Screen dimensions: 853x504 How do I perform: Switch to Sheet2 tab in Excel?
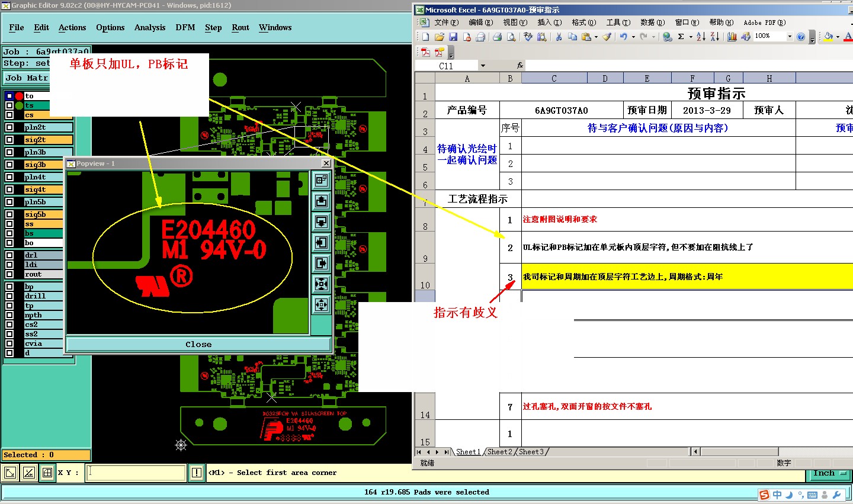500,452
